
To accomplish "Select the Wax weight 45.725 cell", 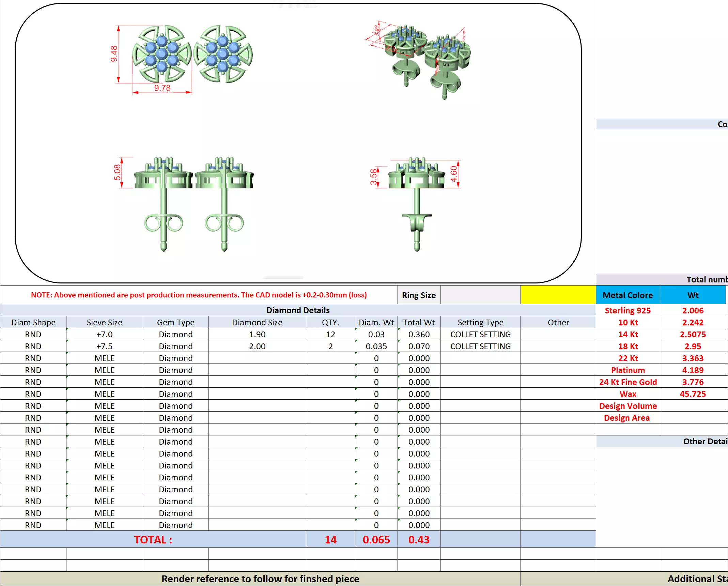I will (693, 394).
